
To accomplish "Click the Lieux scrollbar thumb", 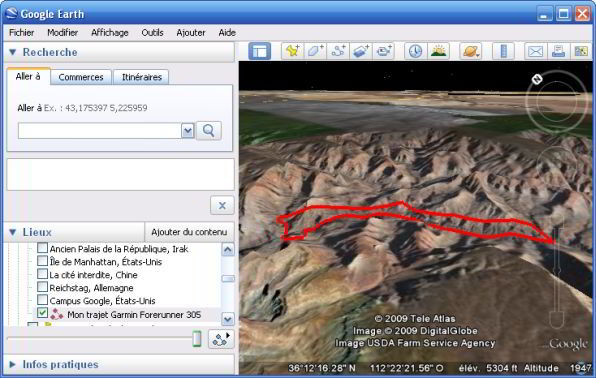I will click(x=228, y=279).
